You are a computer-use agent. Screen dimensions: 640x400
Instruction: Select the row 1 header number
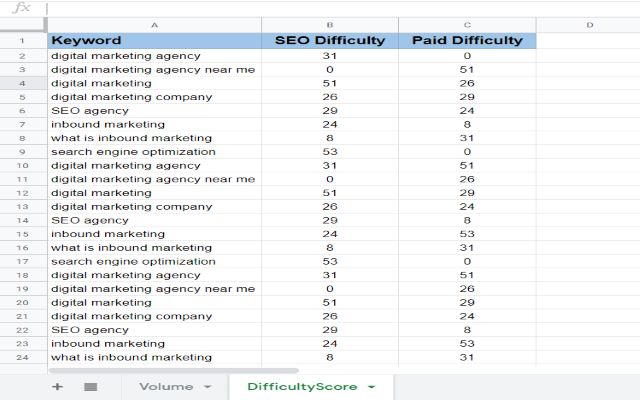click(22, 41)
